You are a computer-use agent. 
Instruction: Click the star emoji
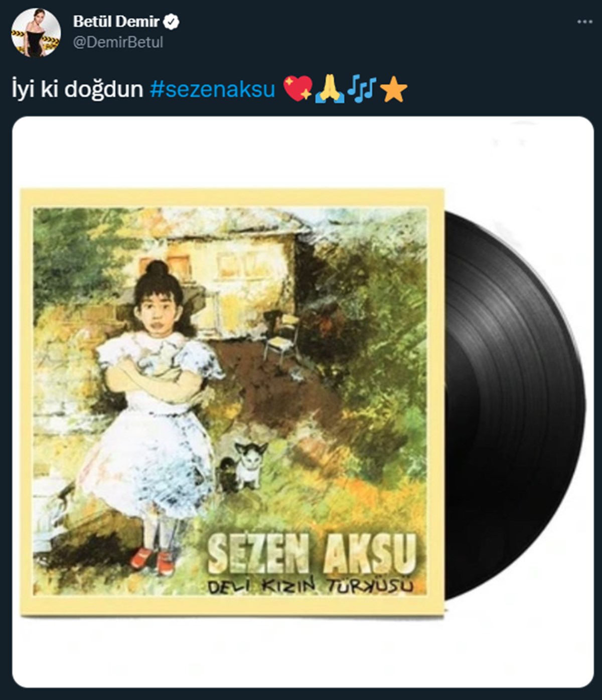[393, 90]
